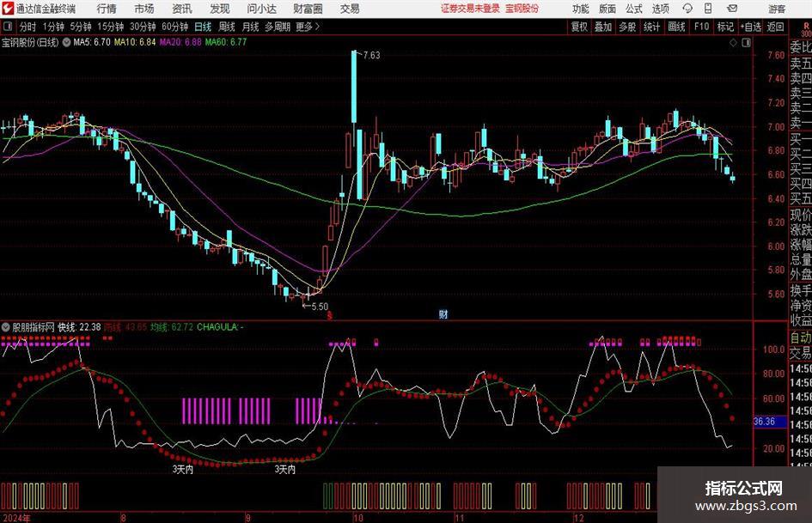Viewport: 812px width, 523px height.
Task: Click the 5.50 low price marker
Action: click(320, 306)
